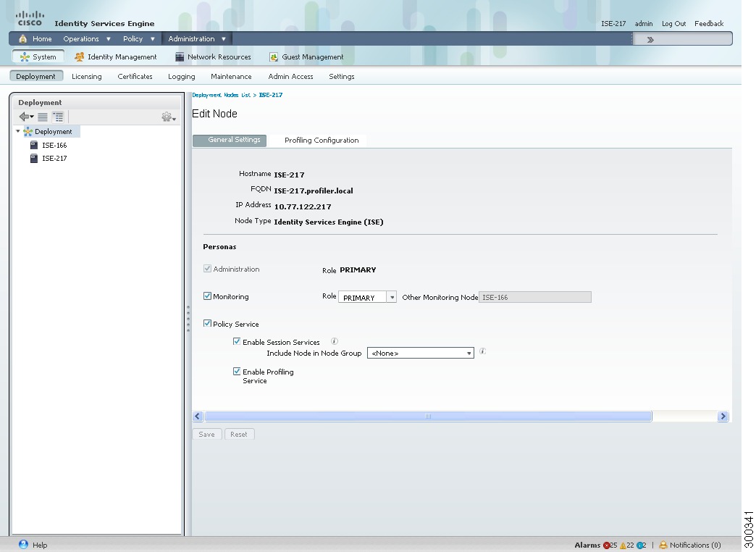This screenshot has height=552, width=756.
Task: Open the Monitoring Role PRIMARY dropdown
Action: click(x=367, y=297)
